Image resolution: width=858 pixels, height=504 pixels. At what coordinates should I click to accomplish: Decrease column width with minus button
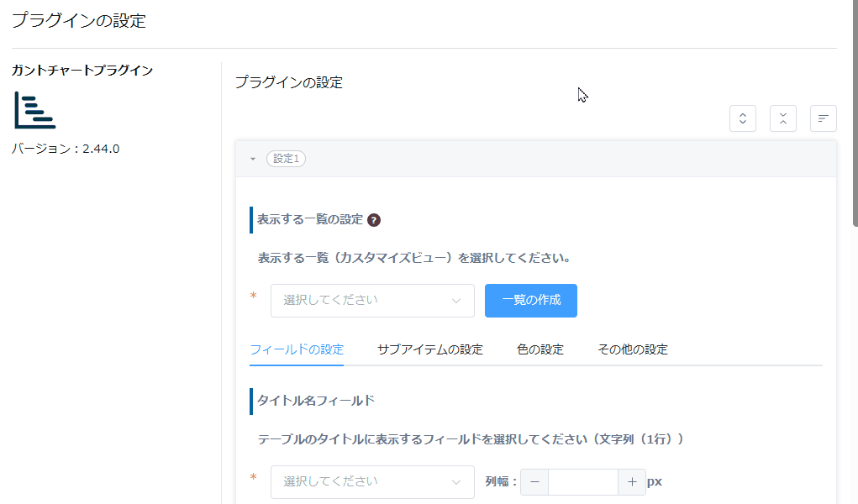click(x=534, y=482)
